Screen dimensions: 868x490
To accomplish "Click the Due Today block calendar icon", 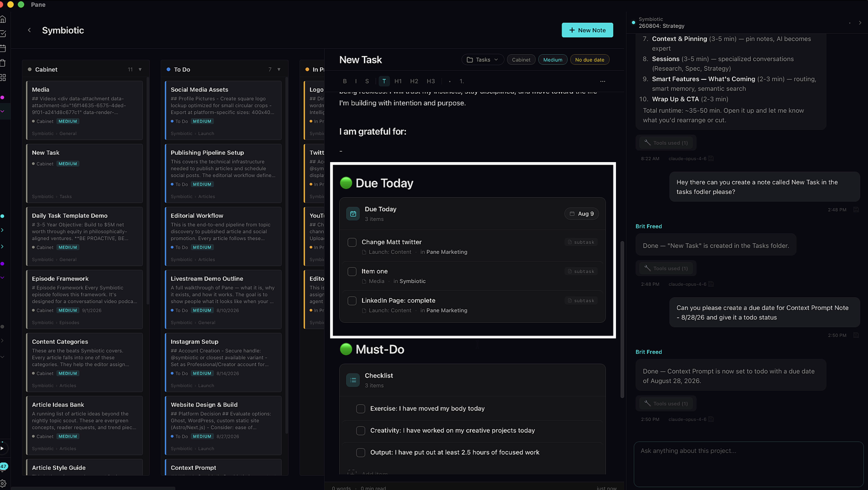I will click(353, 214).
